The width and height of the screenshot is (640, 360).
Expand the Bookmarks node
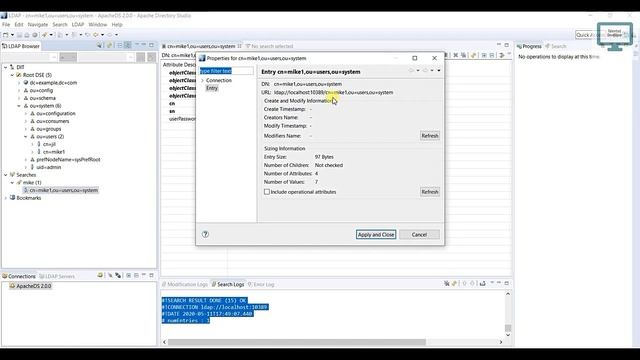(6, 198)
